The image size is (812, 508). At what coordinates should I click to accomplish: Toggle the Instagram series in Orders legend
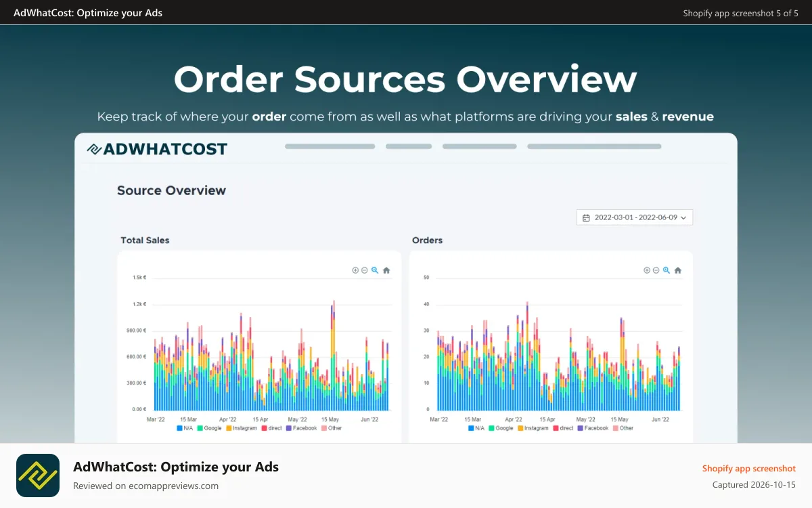(533, 428)
